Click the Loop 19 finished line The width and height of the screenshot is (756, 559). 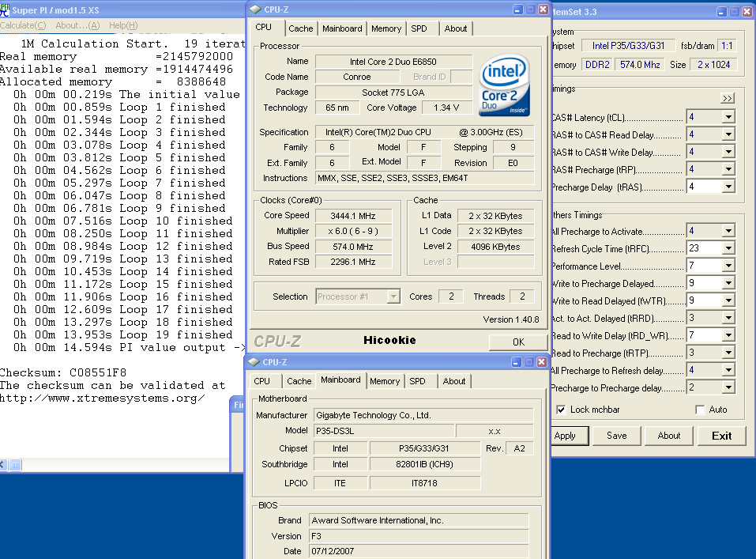[123, 334]
